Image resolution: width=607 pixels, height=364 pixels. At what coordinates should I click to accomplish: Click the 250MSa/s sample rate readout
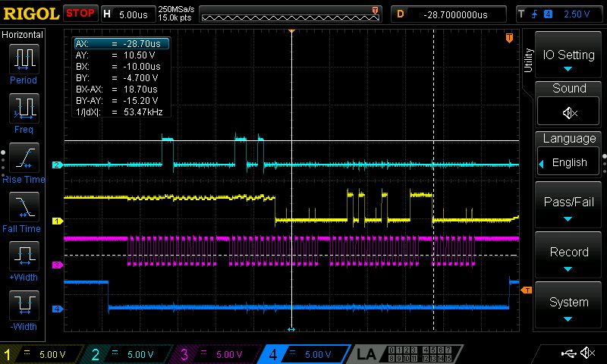pyautogui.click(x=176, y=9)
